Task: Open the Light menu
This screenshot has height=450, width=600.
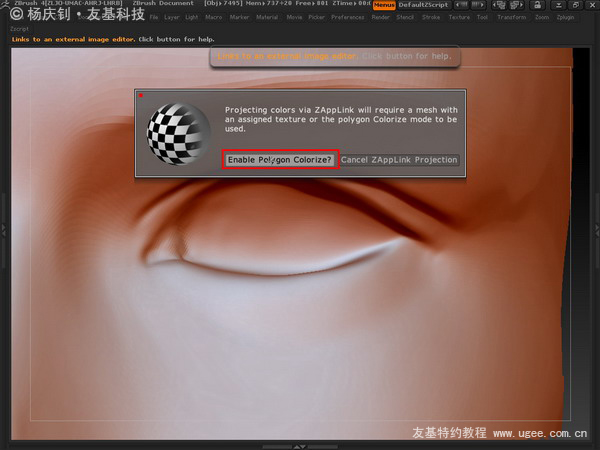Action: (x=192, y=17)
